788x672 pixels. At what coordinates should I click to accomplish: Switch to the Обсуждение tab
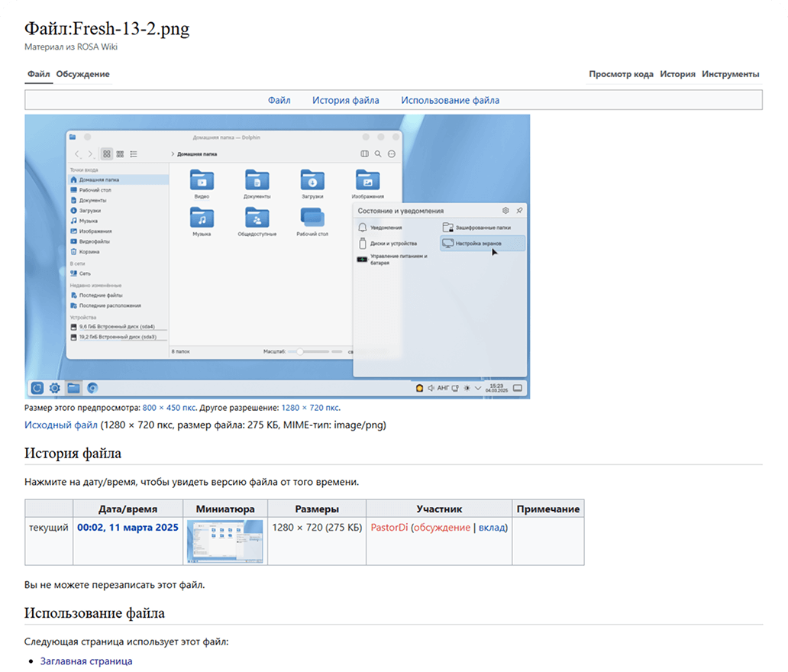(x=82, y=74)
